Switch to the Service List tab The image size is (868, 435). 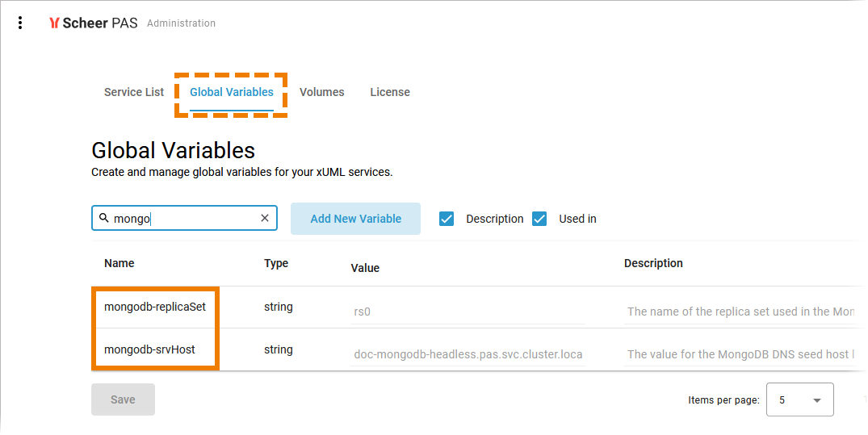click(x=134, y=92)
